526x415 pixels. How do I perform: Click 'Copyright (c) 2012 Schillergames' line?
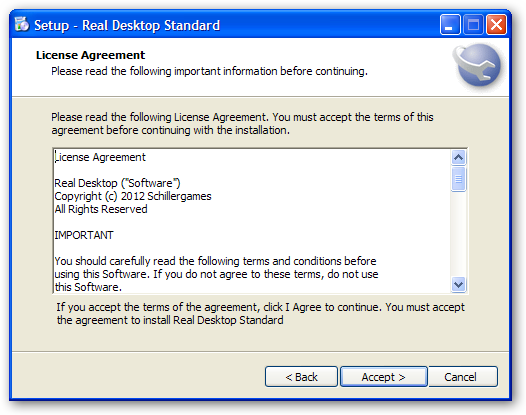(133, 196)
